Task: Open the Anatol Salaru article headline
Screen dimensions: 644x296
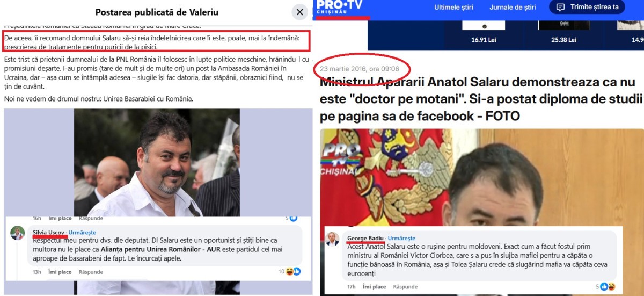Action: coord(481,99)
